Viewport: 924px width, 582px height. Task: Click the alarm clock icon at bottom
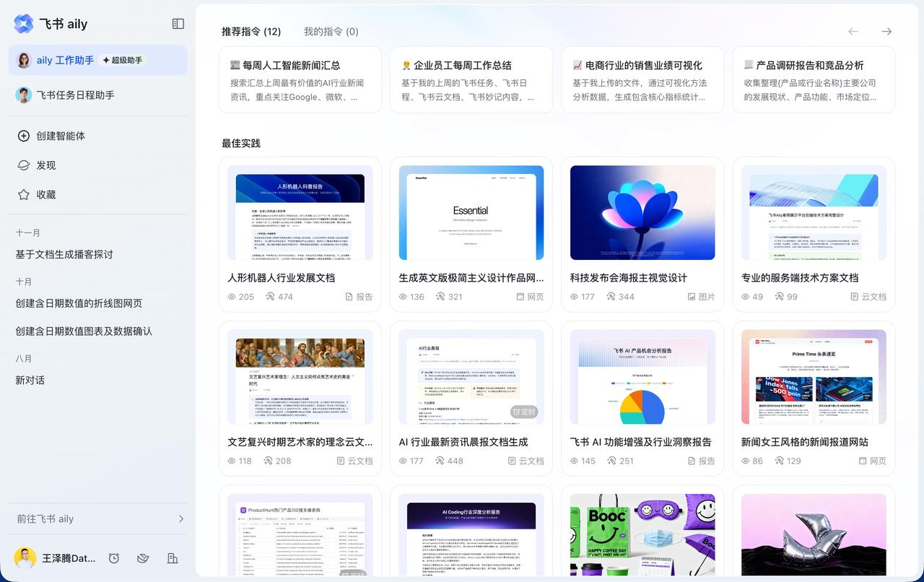tap(114, 558)
